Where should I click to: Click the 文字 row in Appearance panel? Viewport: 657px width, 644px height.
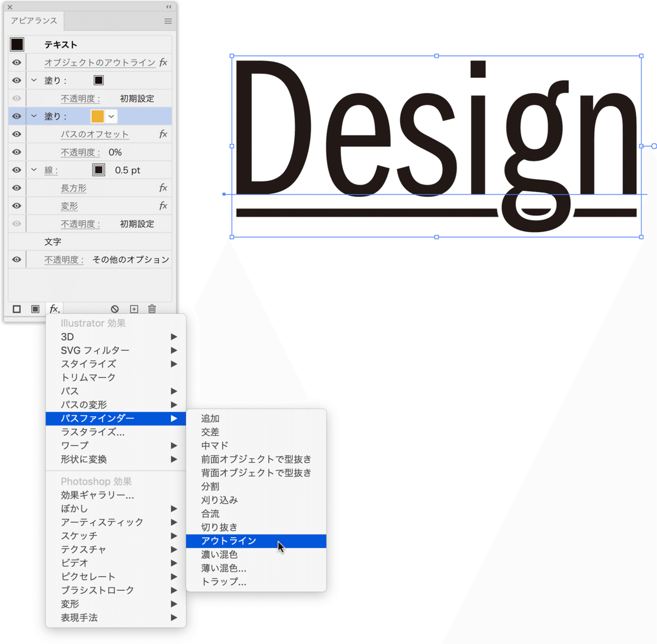[90, 242]
